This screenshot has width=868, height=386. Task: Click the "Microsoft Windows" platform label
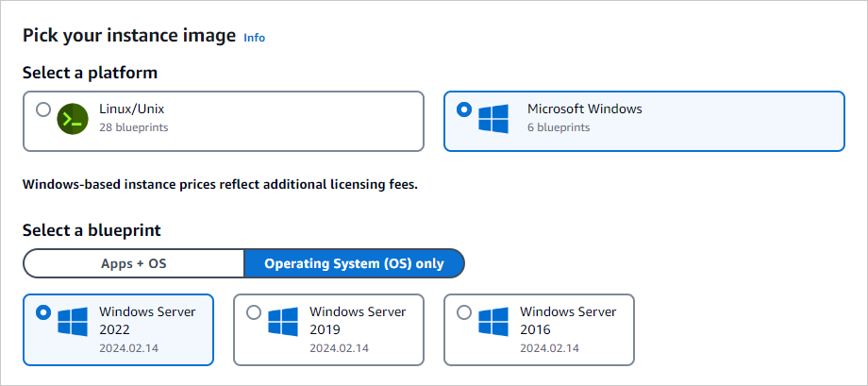click(585, 109)
